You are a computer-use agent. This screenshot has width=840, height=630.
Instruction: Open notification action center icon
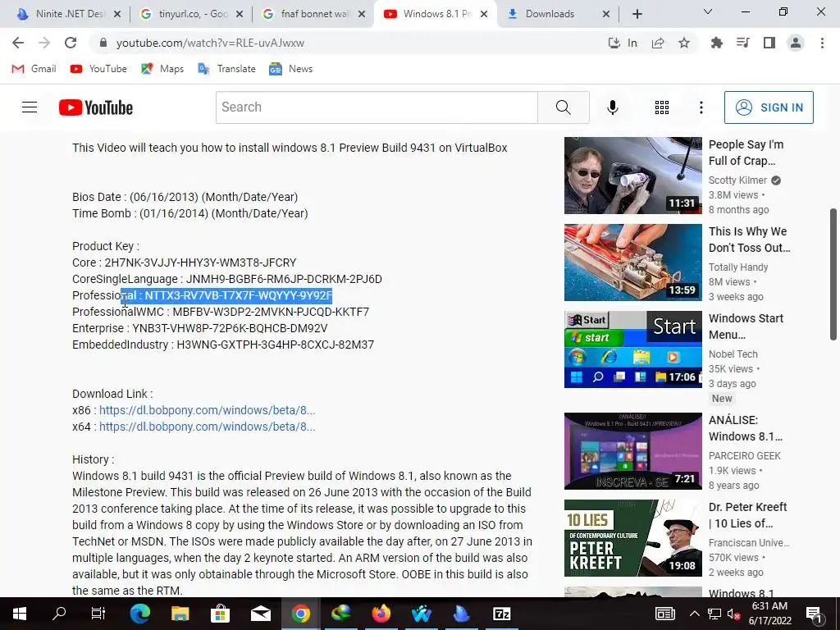814,614
